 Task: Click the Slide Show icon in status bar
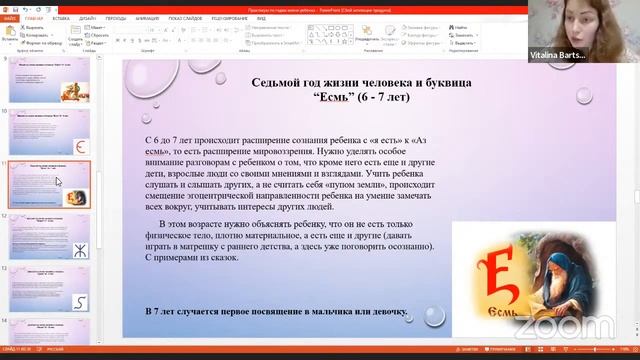coord(566,350)
